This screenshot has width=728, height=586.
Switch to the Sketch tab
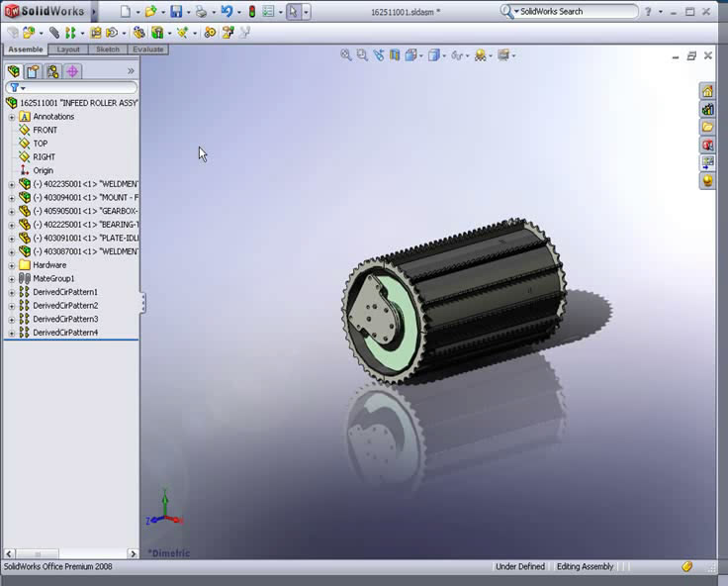[x=108, y=49]
